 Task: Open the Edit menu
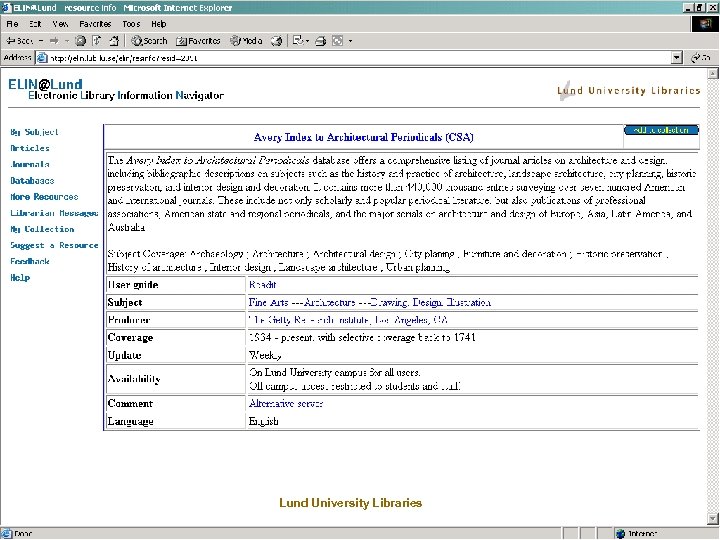(35, 24)
